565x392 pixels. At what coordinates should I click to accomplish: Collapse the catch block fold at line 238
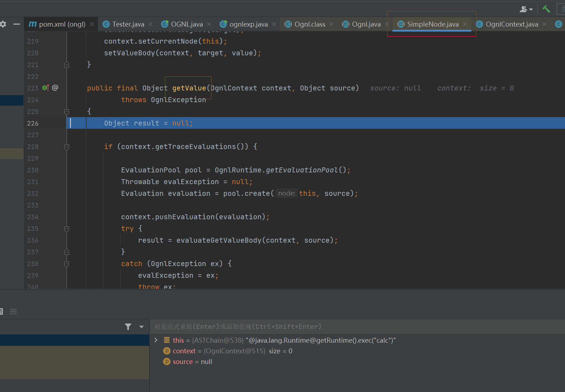pyautogui.click(x=67, y=264)
